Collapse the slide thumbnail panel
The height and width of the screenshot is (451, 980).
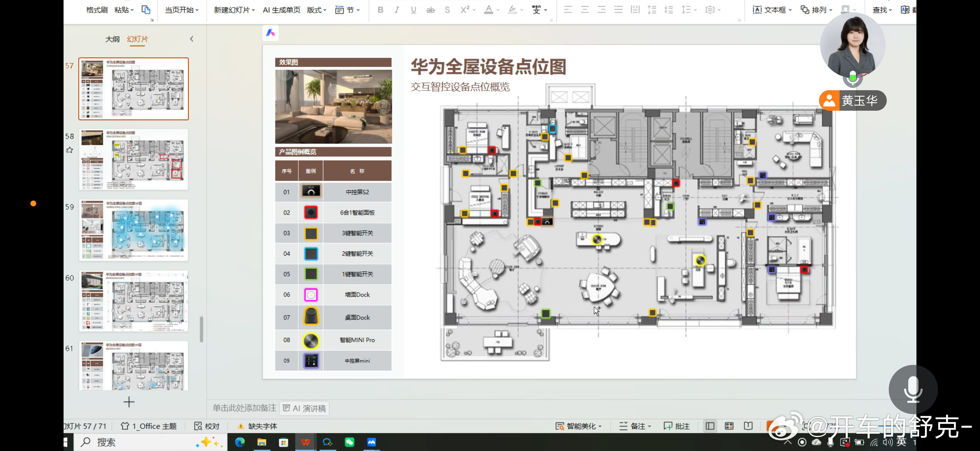pyautogui.click(x=192, y=39)
